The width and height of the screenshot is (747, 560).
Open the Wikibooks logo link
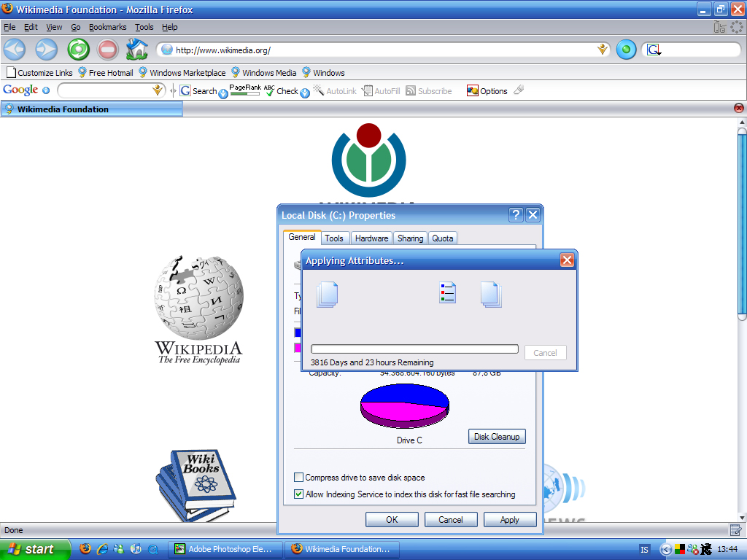196,485
